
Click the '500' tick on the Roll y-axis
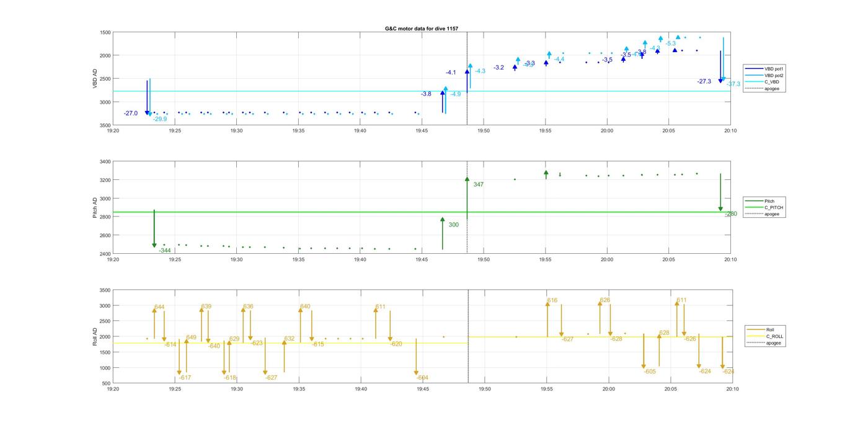(107, 383)
